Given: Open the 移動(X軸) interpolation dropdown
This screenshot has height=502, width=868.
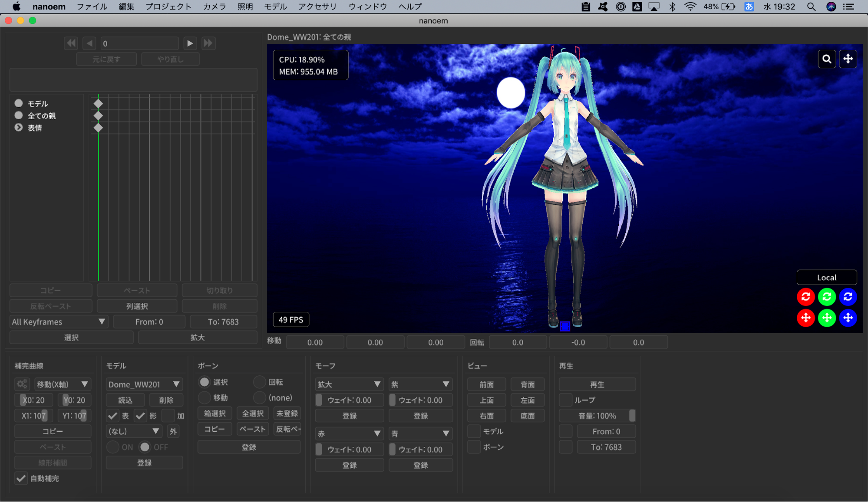Looking at the screenshot, I should [x=63, y=384].
